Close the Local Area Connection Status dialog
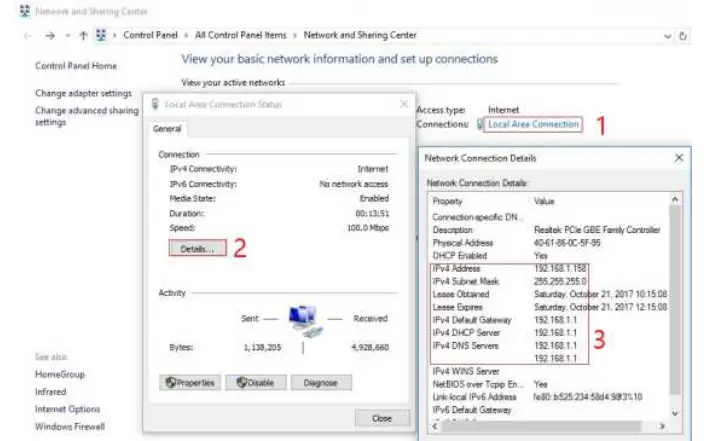 (x=404, y=104)
